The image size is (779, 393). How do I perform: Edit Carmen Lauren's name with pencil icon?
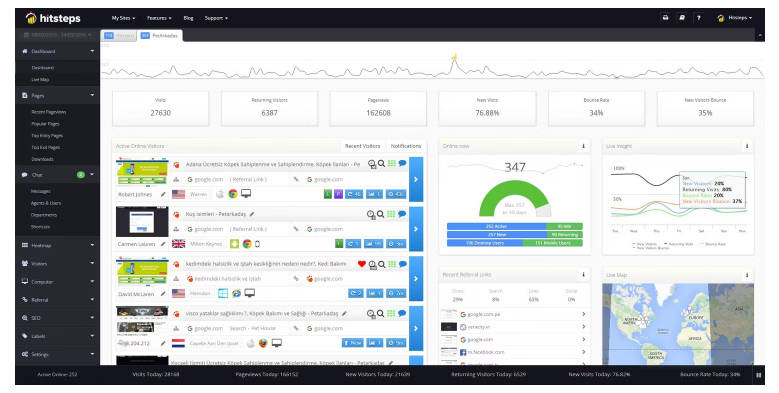[163, 244]
